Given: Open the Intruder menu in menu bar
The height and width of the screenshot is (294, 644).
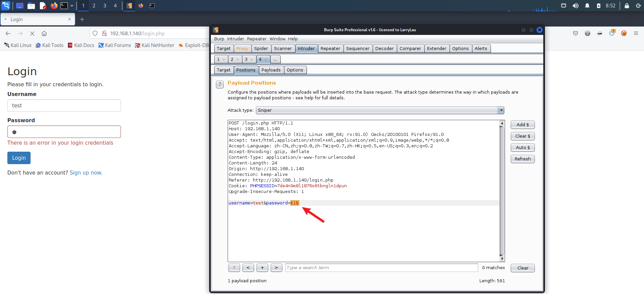Looking at the screenshot, I should (235, 39).
